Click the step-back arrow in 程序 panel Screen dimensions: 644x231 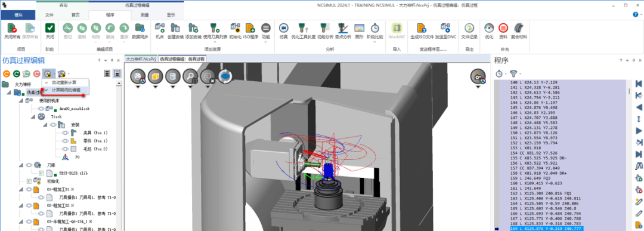[639, 107]
